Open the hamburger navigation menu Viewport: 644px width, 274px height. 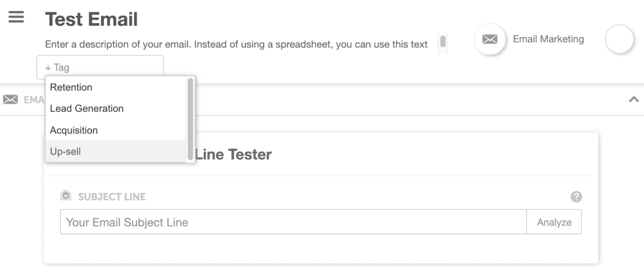click(16, 17)
